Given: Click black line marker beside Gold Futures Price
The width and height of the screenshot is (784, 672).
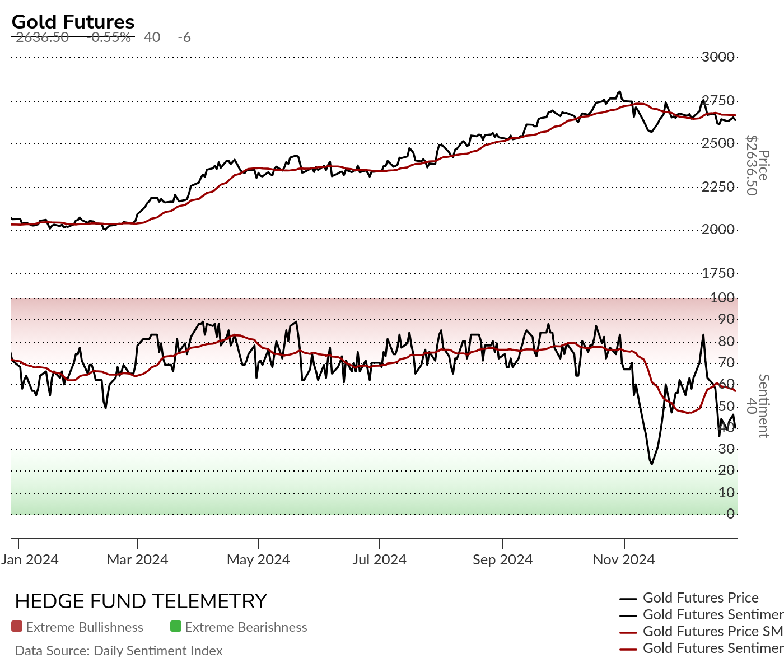Looking at the screenshot, I should point(629,599).
